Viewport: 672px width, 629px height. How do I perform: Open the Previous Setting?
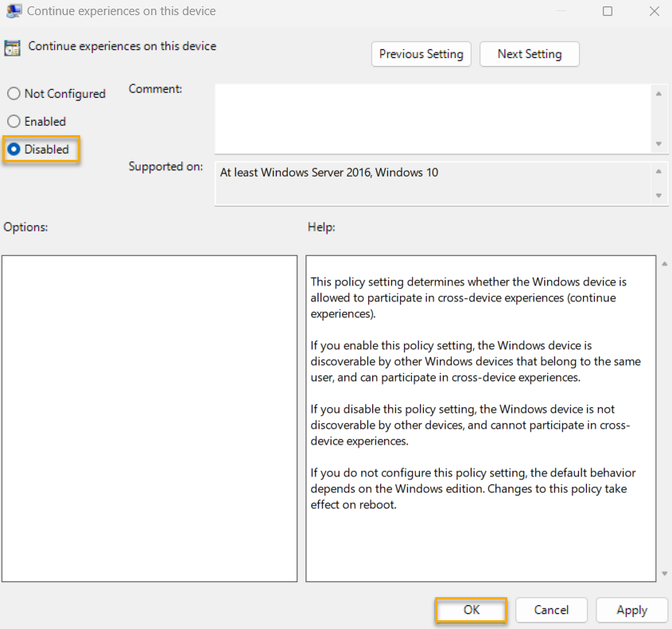tap(421, 54)
